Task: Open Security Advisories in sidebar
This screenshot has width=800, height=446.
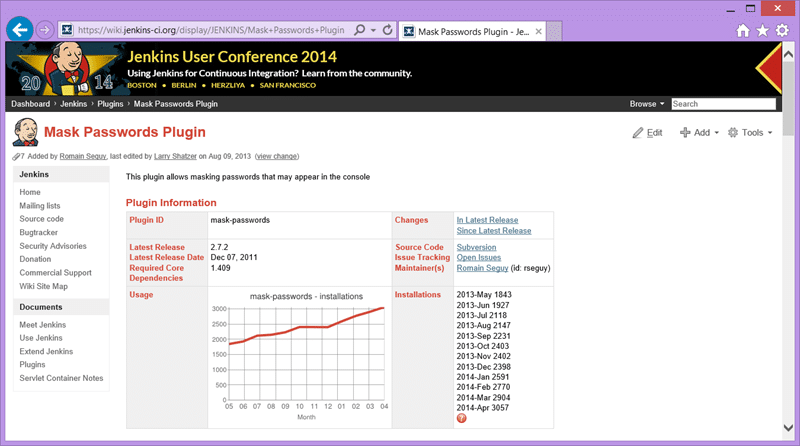Action: [53, 246]
